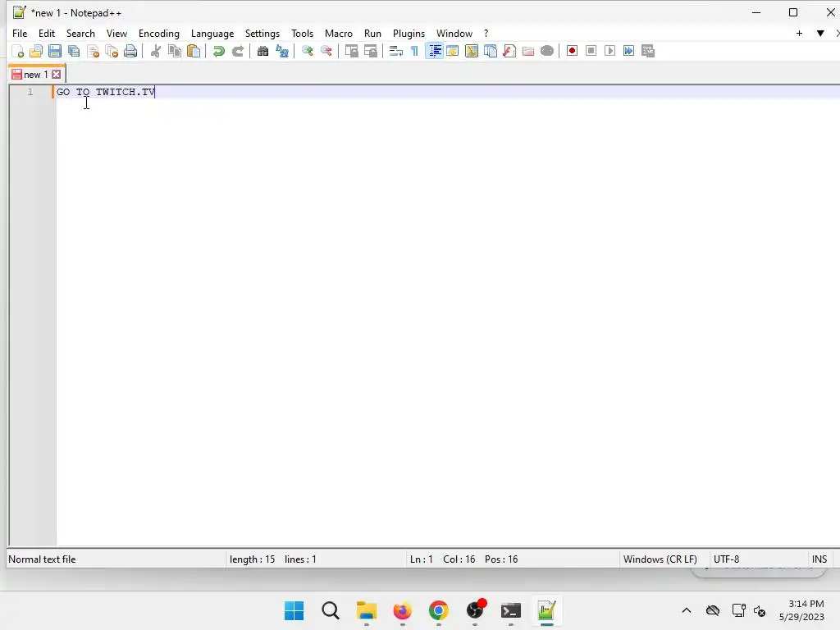Screen dimensions: 840x630
Task: Run macro multiple times icon
Action: pyautogui.click(x=629, y=51)
